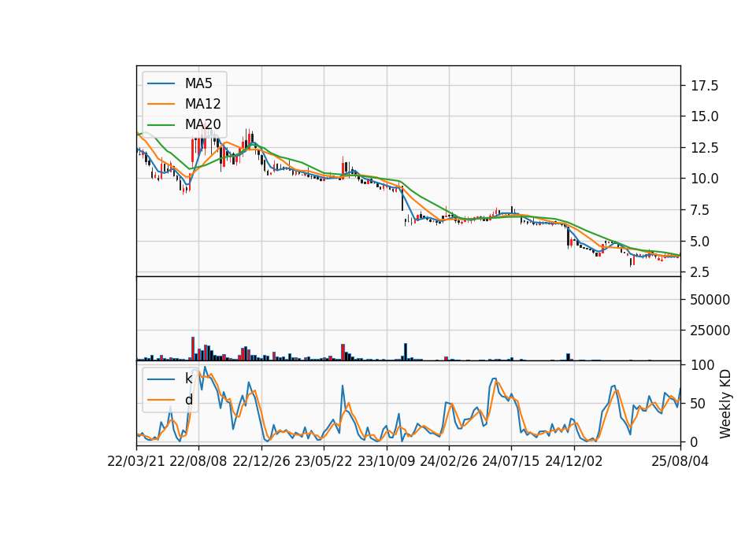This screenshot has width=756, height=543.
Task: Click the 0 tick on KD axis
Action: tap(695, 441)
